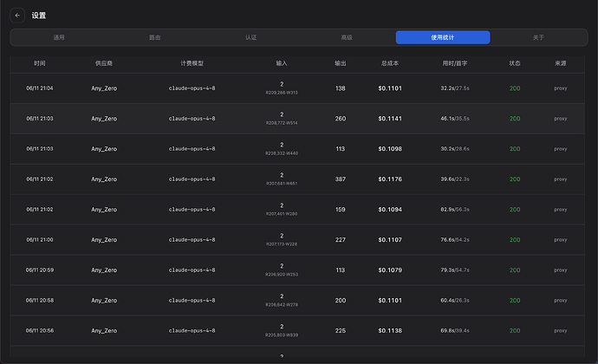The image size is (598, 364).
Task: Click Any_Zero in the 20:56 row
Action: point(104,330)
